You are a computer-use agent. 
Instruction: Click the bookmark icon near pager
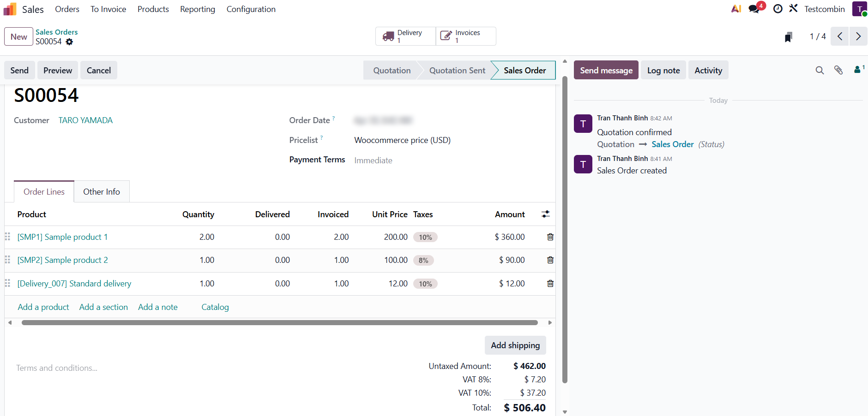point(789,37)
